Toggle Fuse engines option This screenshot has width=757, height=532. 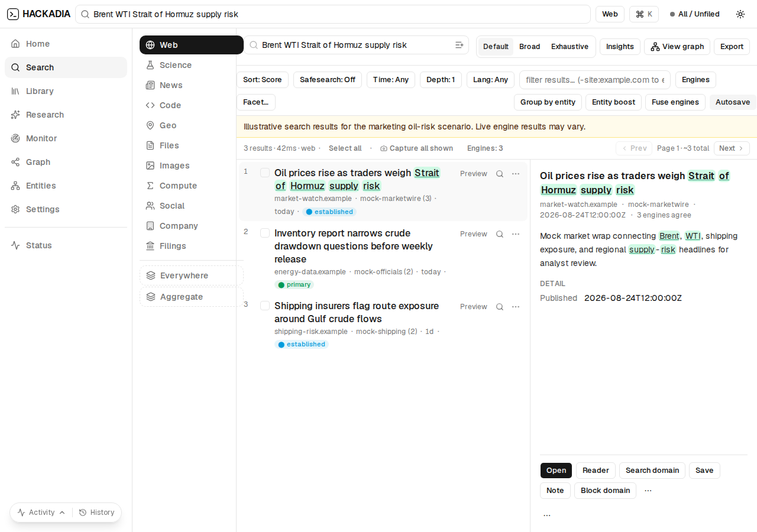pyautogui.click(x=675, y=102)
